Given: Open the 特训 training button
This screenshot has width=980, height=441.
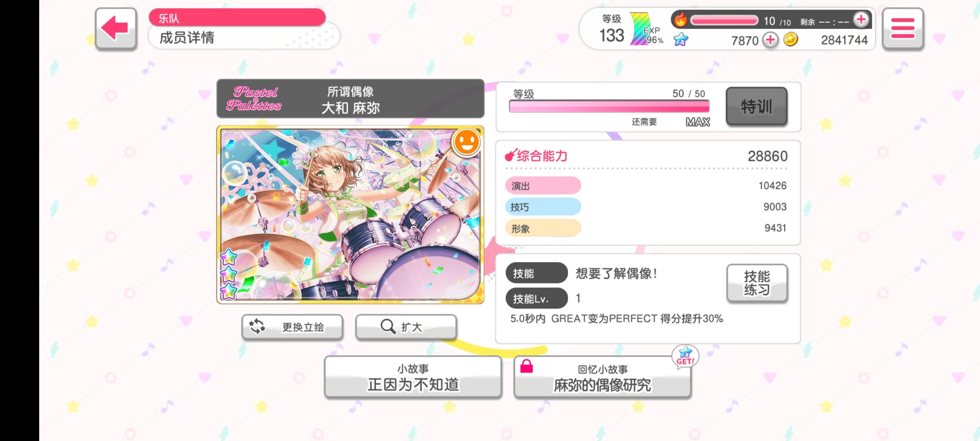Looking at the screenshot, I should click(757, 106).
